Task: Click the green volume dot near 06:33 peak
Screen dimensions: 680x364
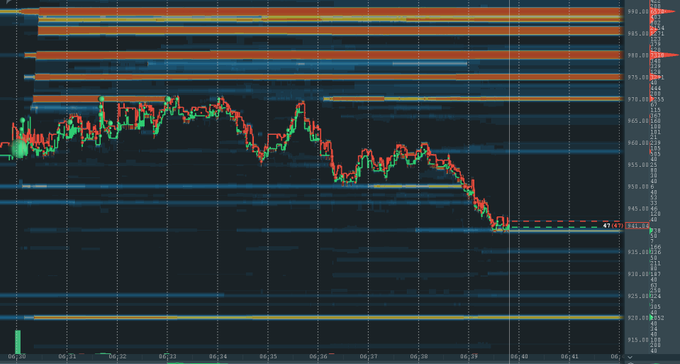Action: [x=168, y=99]
